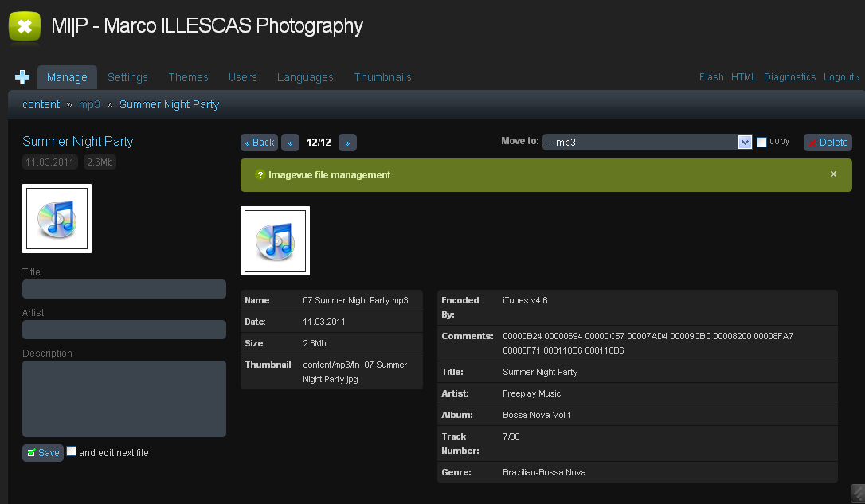This screenshot has height=504, width=865.
Task: Open the HTML link
Action: (x=744, y=77)
